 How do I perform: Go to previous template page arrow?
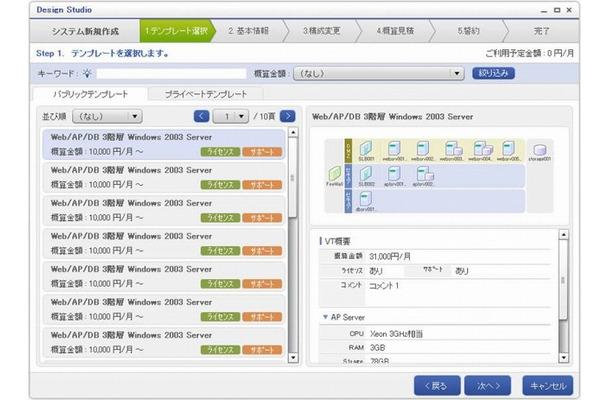point(202,116)
